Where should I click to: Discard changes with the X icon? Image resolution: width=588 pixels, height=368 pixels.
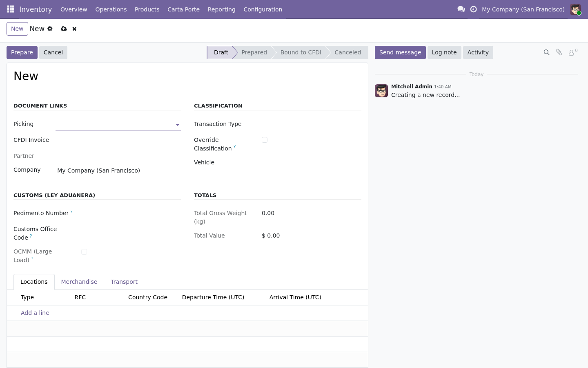(x=74, y=29)
